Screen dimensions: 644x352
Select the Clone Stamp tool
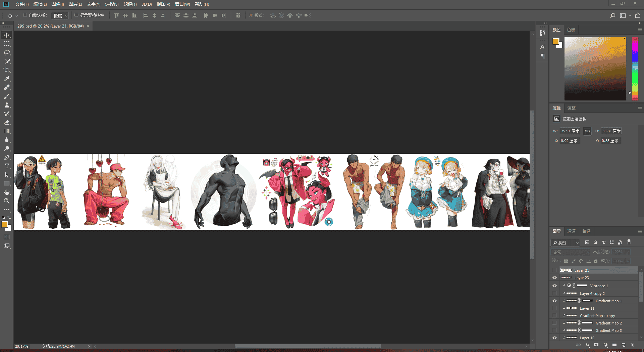[7, 105]
